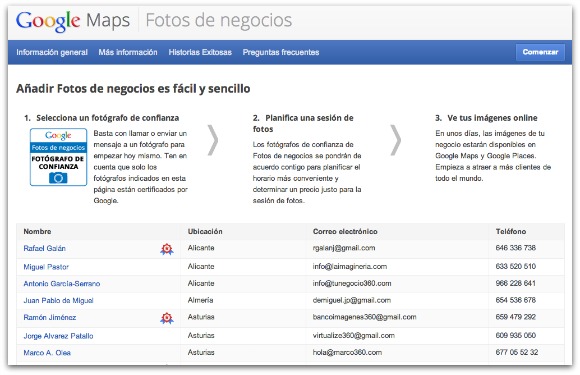Click the trusted photographer badge image
580x375 pixels.
pos(58,157)
